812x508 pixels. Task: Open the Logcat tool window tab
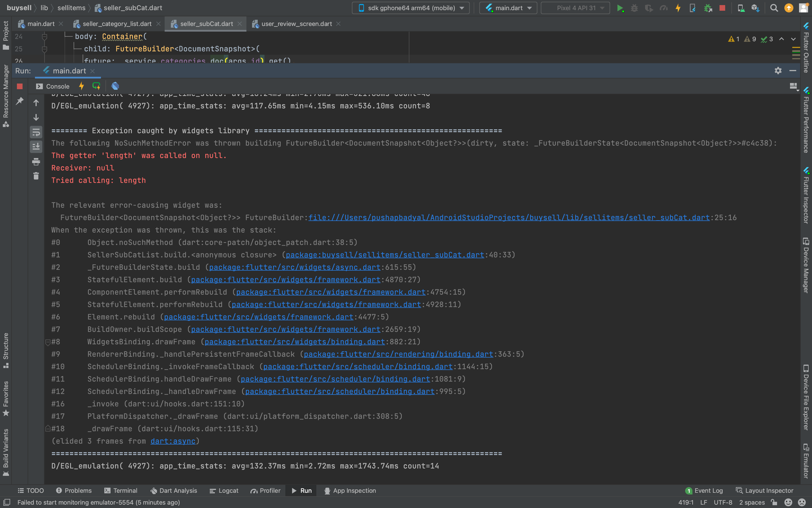pyautogui.click(x=224, y=491)
